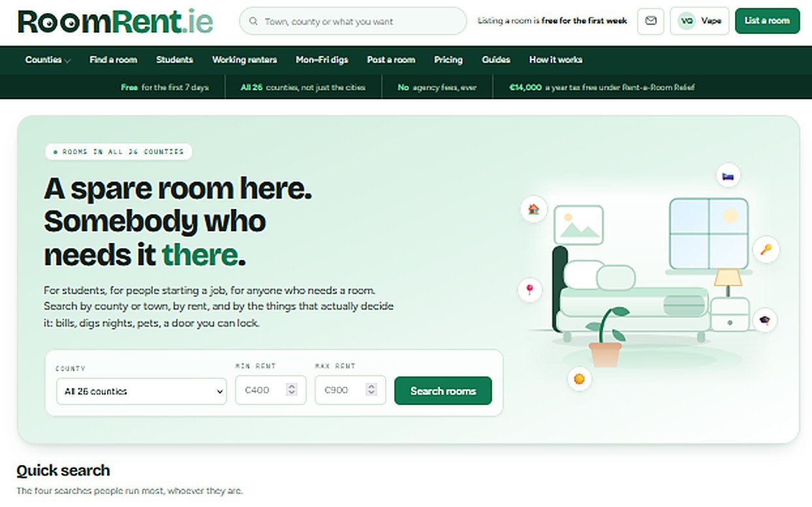Select Post a room in nav
Screen dimensions: 812x507
click(x=391, y=59)
